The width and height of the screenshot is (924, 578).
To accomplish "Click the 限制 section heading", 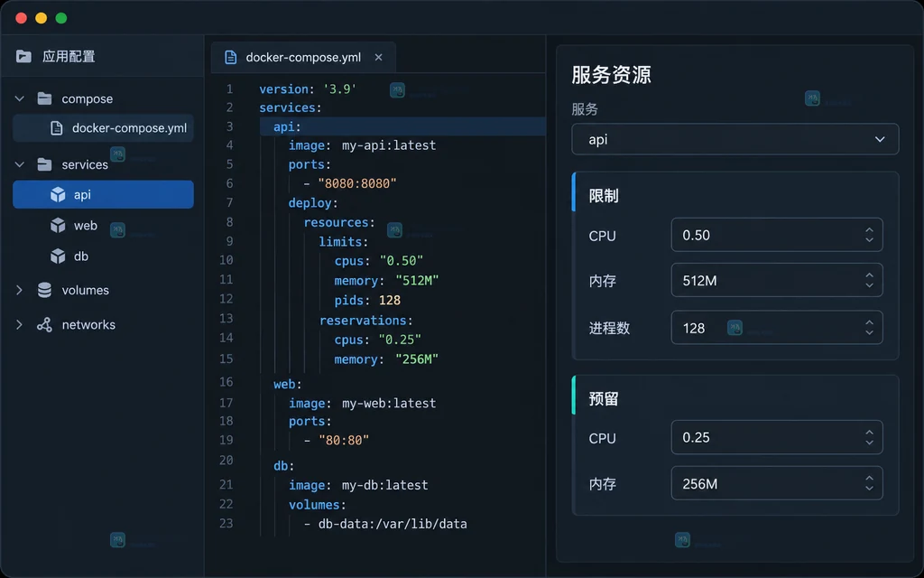I will 604,196.
